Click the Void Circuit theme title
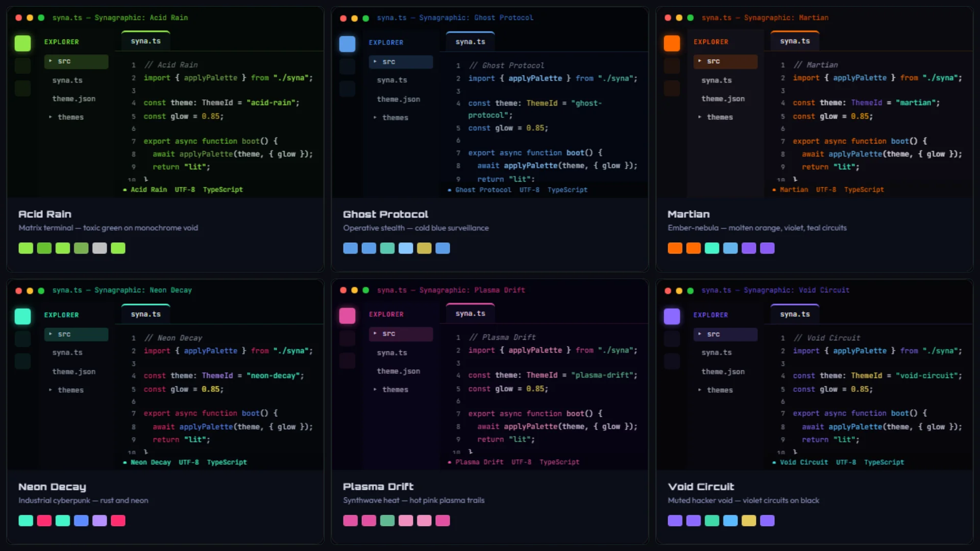980x551 pixels. (x=701, y=487)
